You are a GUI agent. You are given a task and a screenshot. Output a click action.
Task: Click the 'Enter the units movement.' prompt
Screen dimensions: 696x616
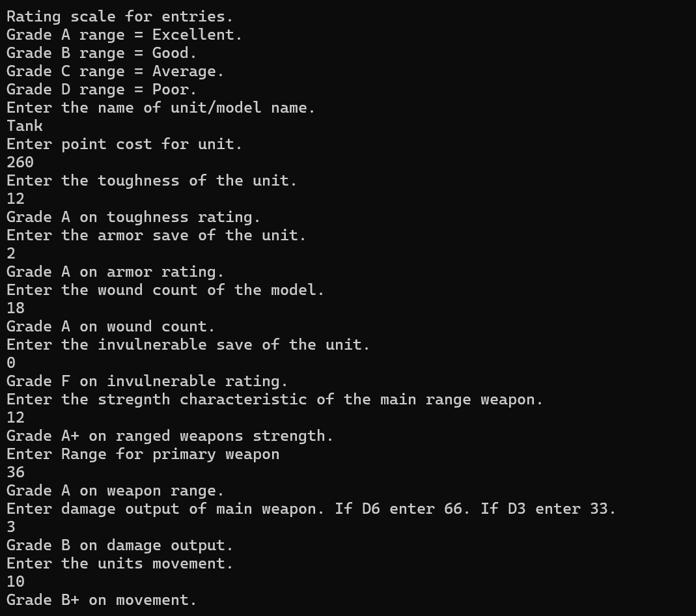pyautogui.click(x=120, y=564)
